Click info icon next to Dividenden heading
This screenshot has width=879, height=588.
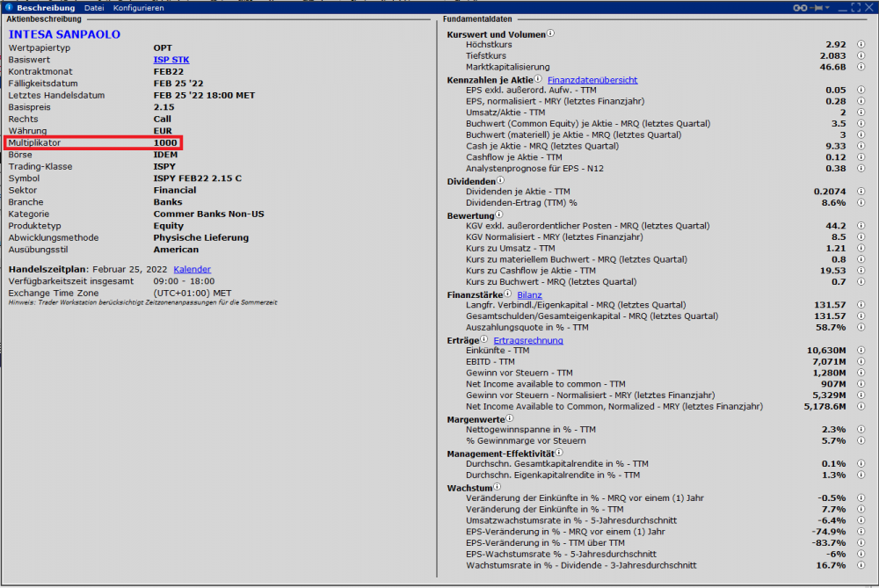tap(500, 180)
